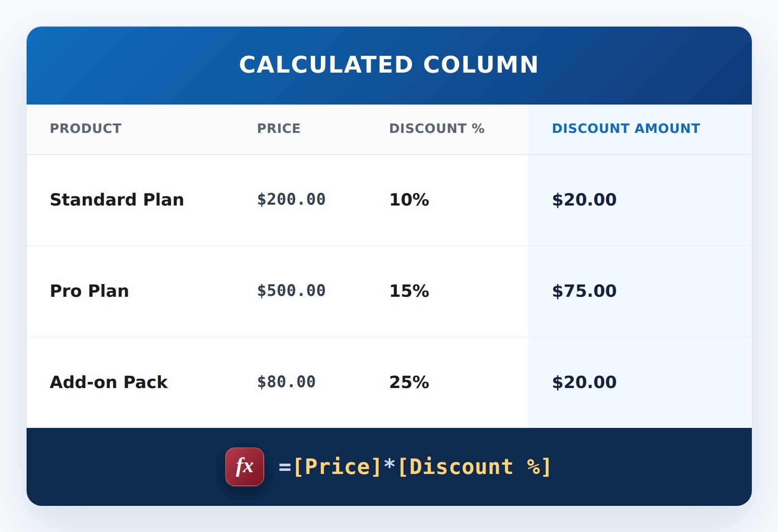Select the Discount Amount column header

coord(626,128)
